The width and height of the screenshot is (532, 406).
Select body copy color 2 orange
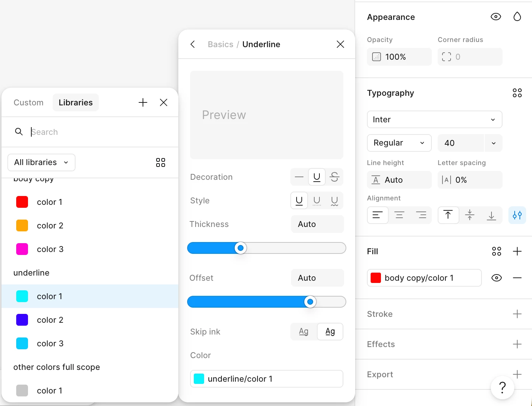(90, 225)
